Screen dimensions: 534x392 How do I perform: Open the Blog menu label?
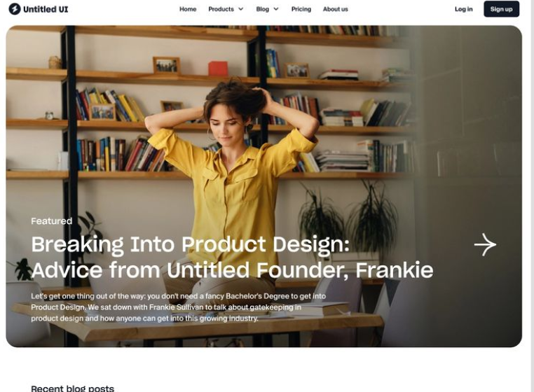[263, 9]
